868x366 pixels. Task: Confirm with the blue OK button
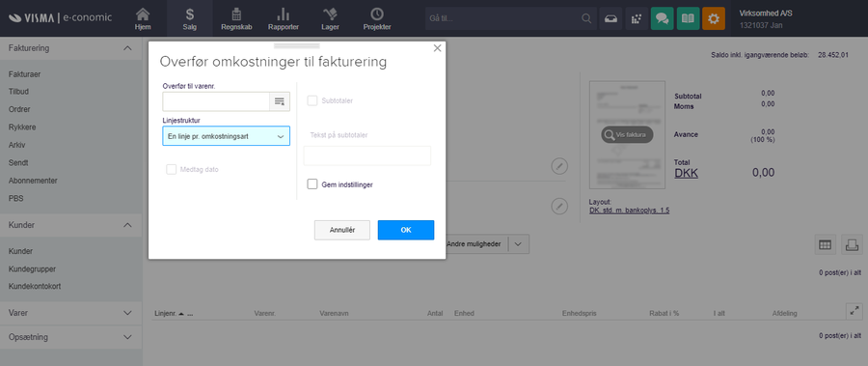click(406, 230)
